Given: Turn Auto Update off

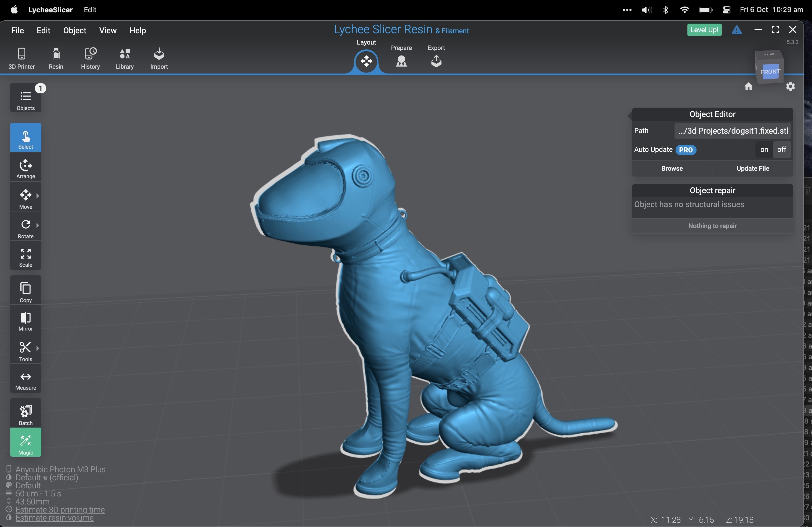Looking at the screenshot, I should pyautogui.click(x=782, y=150).
